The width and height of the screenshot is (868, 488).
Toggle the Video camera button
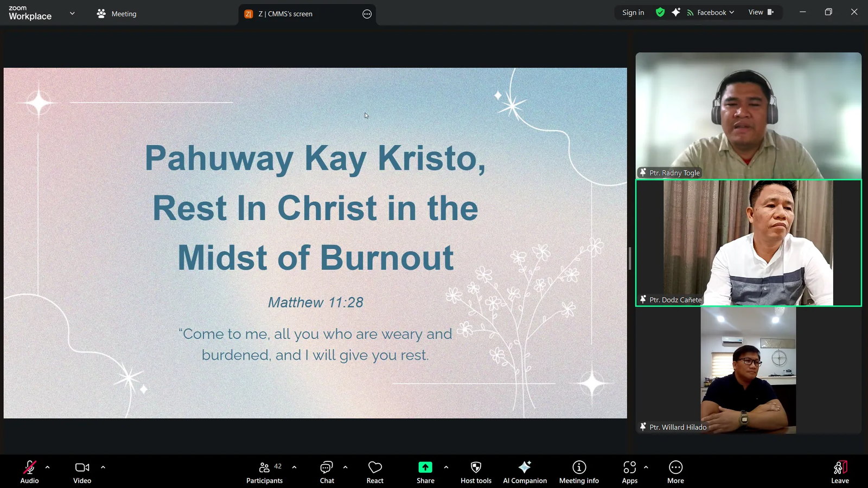(x=82, y=472)
